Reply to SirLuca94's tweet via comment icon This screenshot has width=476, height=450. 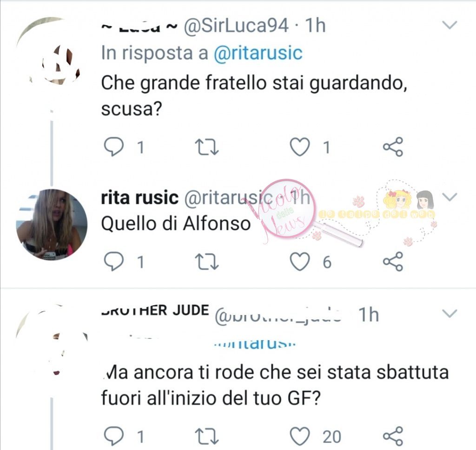[114, 147]
